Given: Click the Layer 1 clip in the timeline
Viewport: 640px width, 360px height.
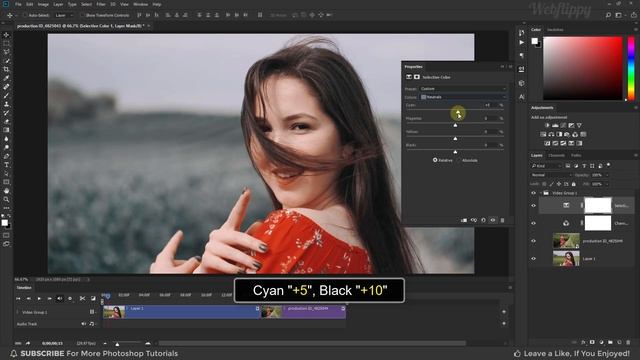Looking at the screenshot, I should click(182, 312).
